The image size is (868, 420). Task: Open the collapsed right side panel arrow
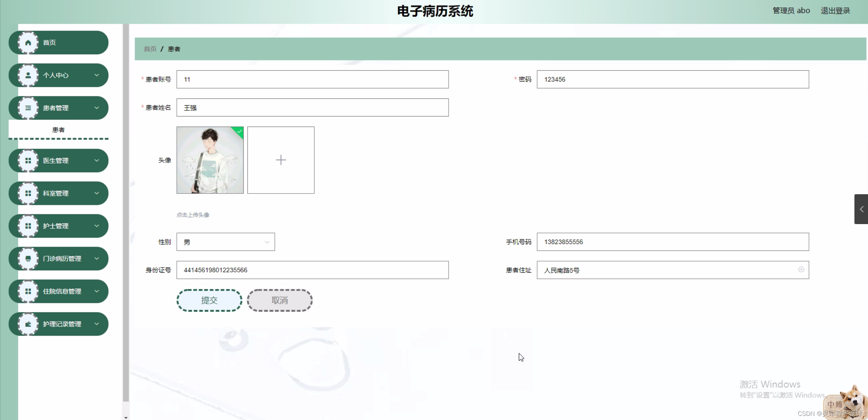point(861,209)
